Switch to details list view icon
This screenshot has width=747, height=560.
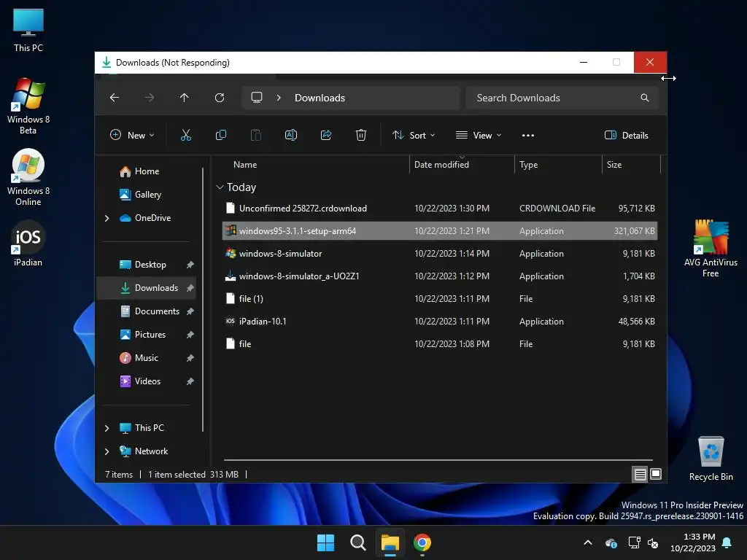pos(640,474)
